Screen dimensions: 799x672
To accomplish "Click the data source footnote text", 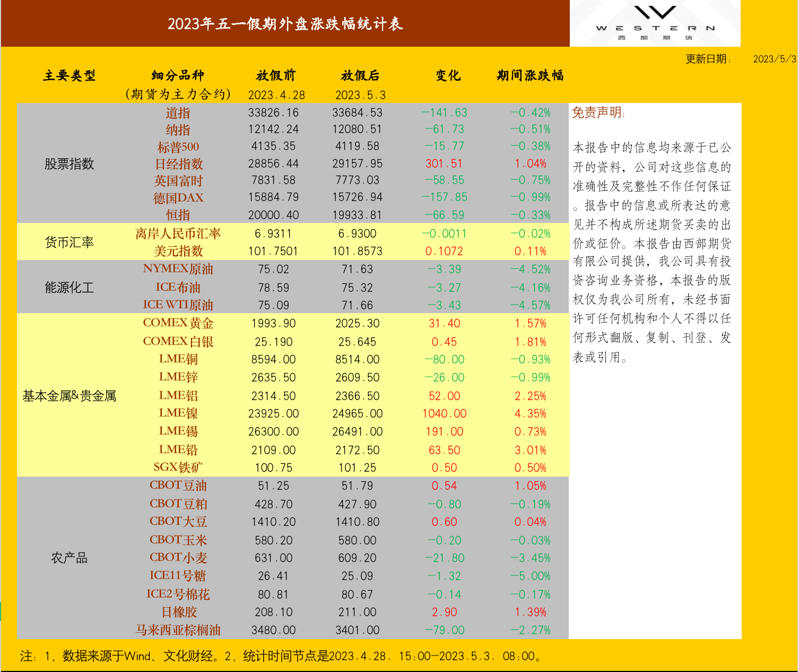I will coord(281,656).
